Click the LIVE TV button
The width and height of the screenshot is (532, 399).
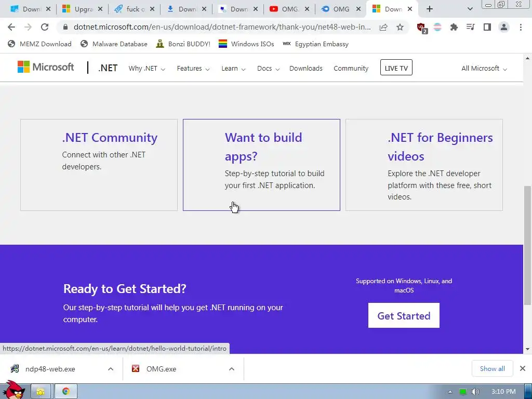coord(396,68)
